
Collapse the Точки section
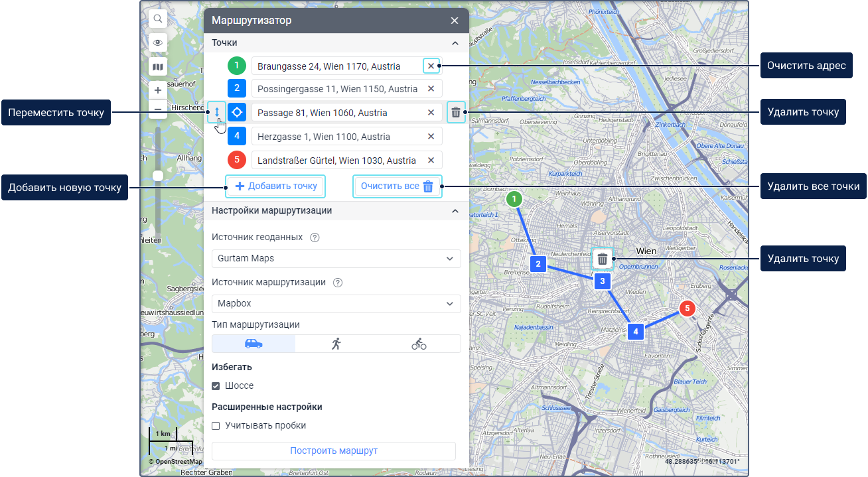tap(455, 43)
